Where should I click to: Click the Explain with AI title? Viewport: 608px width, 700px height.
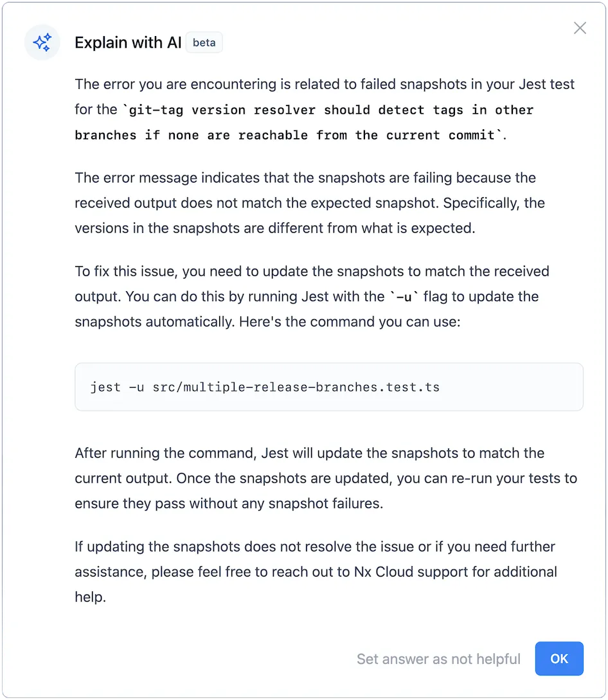(128, 43)
